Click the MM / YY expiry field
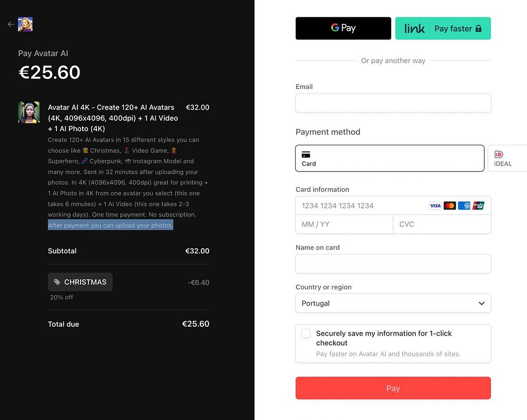 344,224
